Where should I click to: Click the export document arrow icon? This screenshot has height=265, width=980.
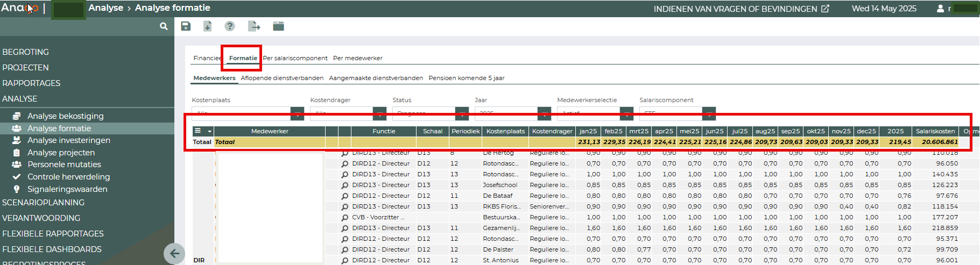click(x=253, y=26)
